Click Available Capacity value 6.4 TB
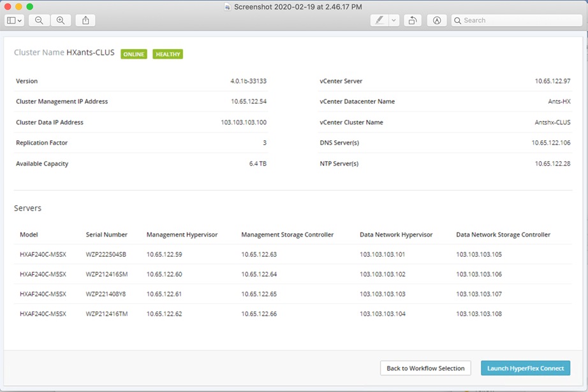The height and width of the screenshot is (392, 588). click(258, 163)
